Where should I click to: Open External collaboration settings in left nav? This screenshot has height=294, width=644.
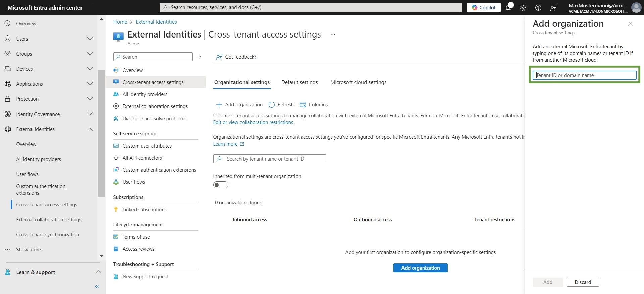pyautogui.click(x=49, y=219)
